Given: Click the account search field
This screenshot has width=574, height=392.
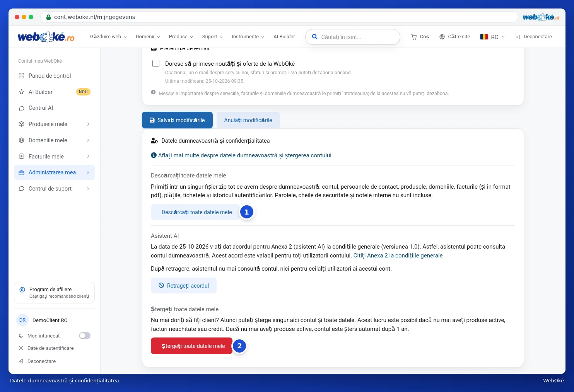Looking at the screenshot, I should click(353, 37).
